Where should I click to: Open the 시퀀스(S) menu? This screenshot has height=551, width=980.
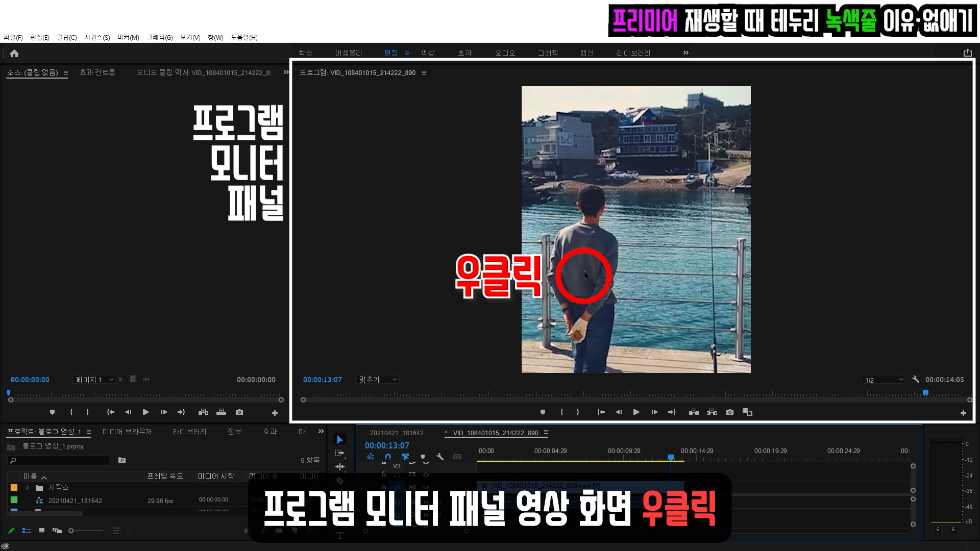(97, 37)
